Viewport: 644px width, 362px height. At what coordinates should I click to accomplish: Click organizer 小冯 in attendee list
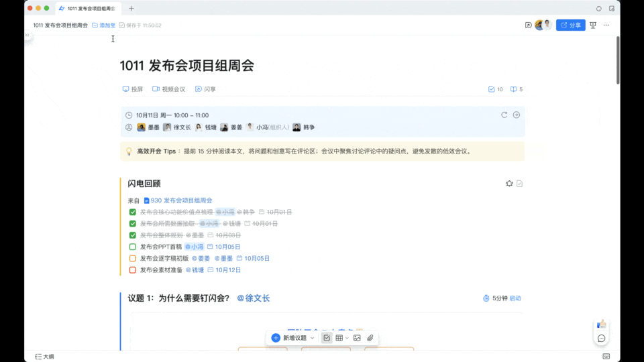coord(268,127)
